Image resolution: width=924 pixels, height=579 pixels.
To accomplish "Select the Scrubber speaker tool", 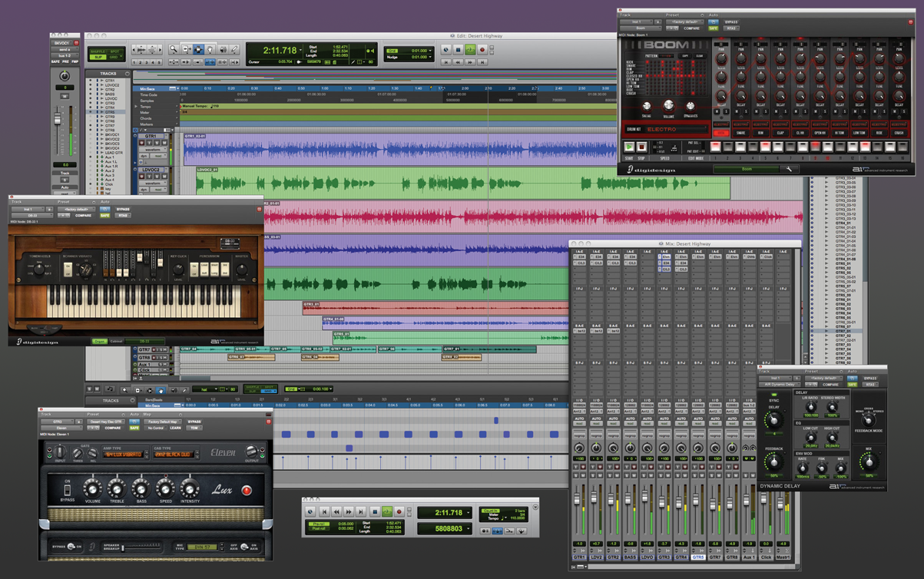I will [x=224, y=49].
